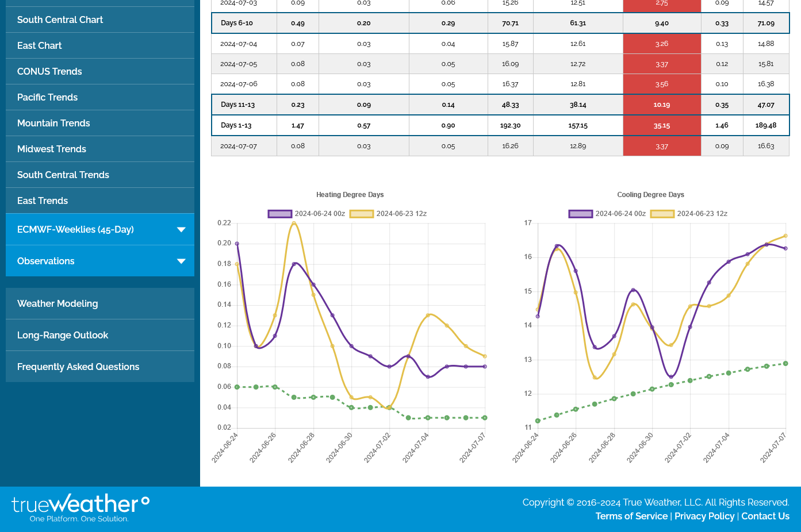
Task: Open Frequently Asked Questions
Action: (x=78, y=367)
